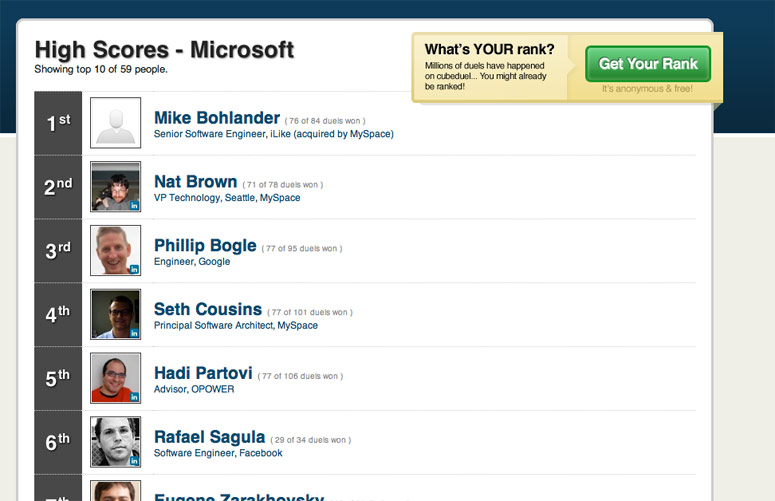Click Nat Brown's profile photo
The height and width of the screenshot is (501, 775).
click(x=115, y=186)
